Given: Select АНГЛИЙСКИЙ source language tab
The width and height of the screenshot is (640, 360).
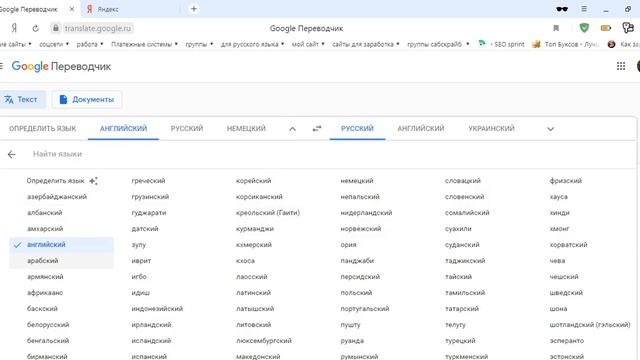Looking at the screenshot, I should click(x=123, y=129).
